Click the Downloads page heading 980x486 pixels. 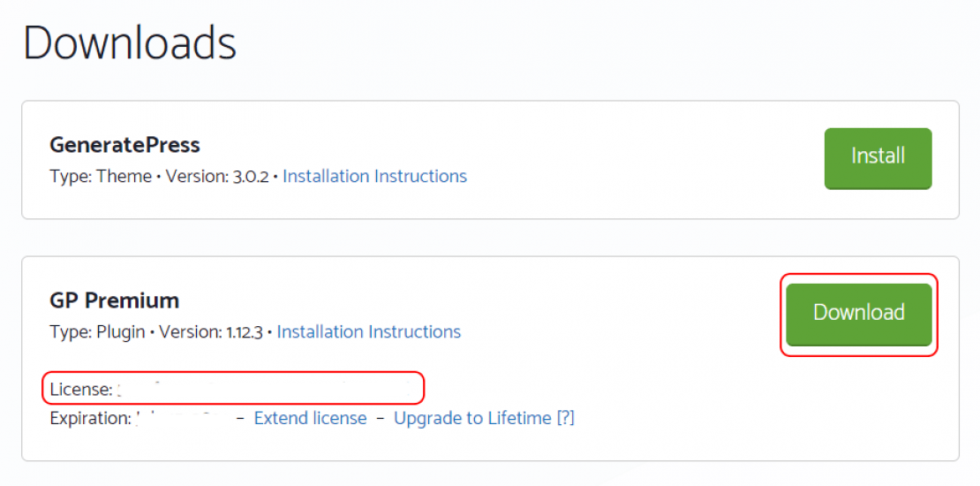click(x=130, y=42)
